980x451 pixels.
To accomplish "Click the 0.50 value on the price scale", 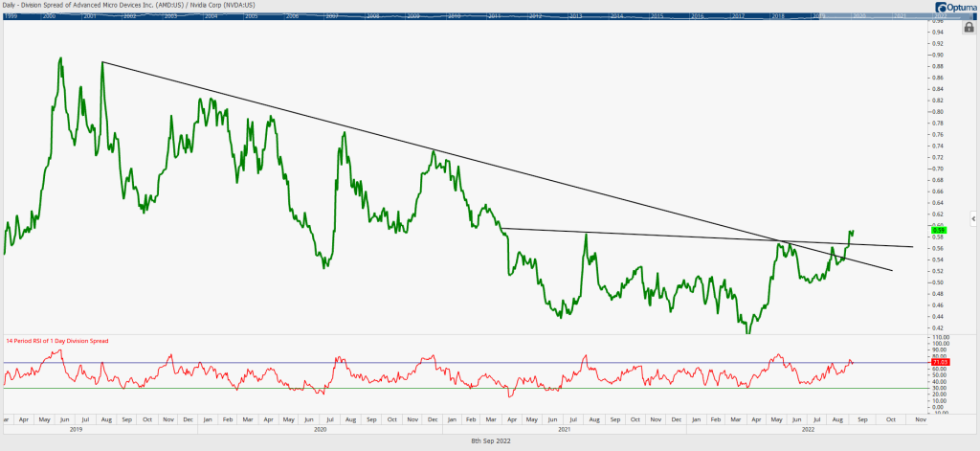I will (x=936, y=282).
